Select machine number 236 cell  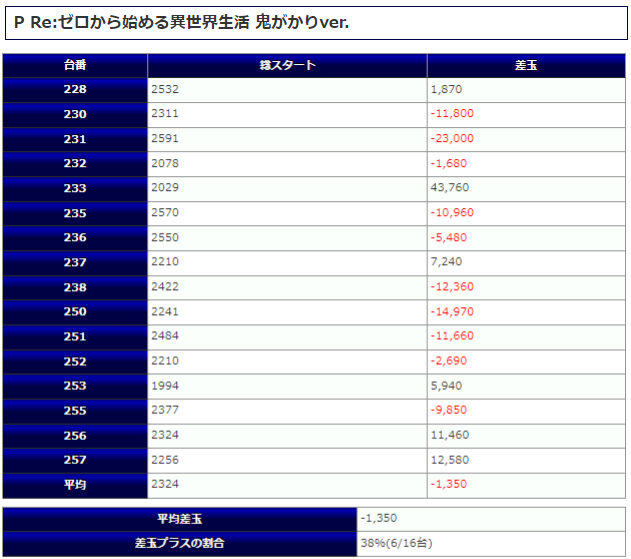pos(75,237)
